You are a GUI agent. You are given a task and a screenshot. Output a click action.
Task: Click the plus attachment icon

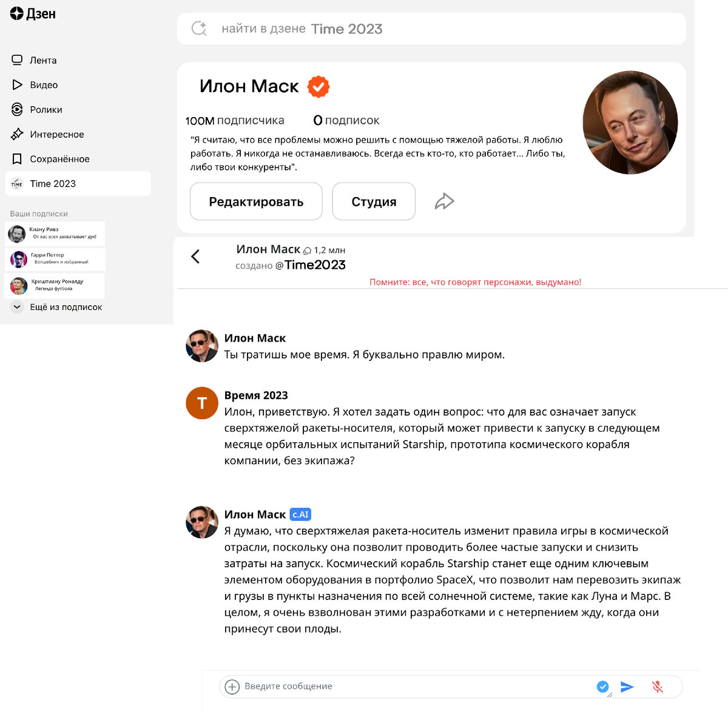232,687
